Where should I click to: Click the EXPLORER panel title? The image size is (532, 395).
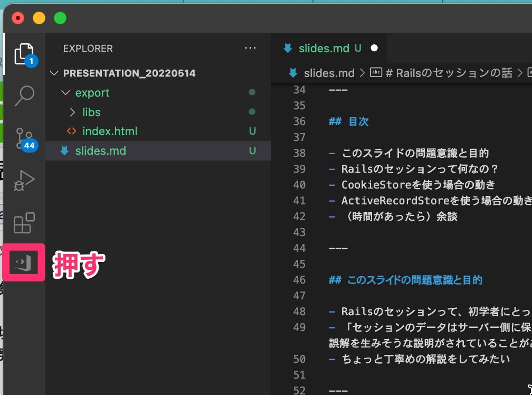88,49
